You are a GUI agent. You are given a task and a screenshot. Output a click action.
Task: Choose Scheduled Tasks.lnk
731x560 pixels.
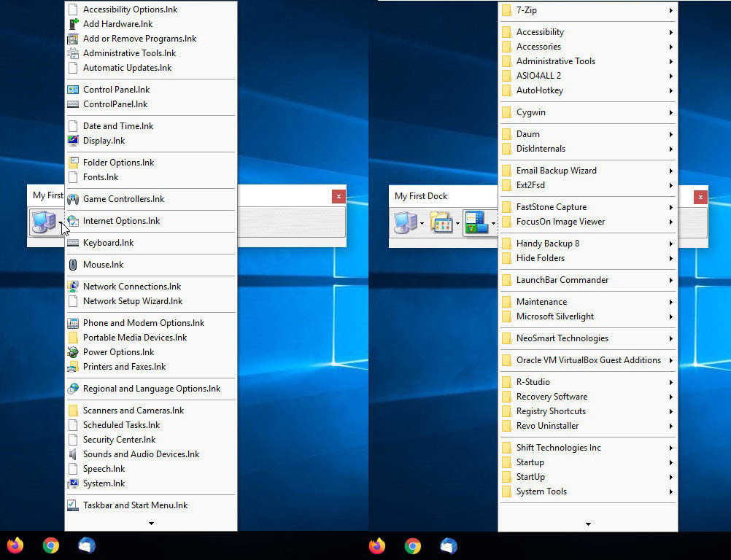click(150, 425)
